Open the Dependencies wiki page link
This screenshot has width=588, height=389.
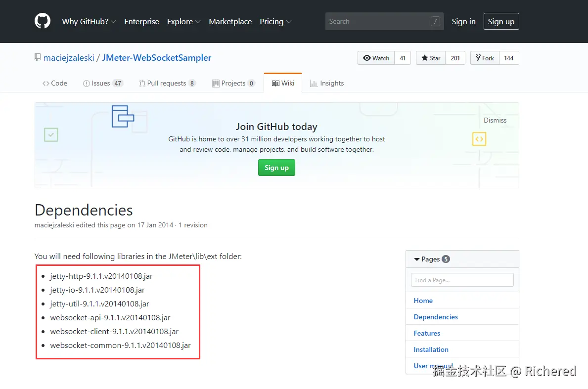pyautogui.click(x=436, y=317)
